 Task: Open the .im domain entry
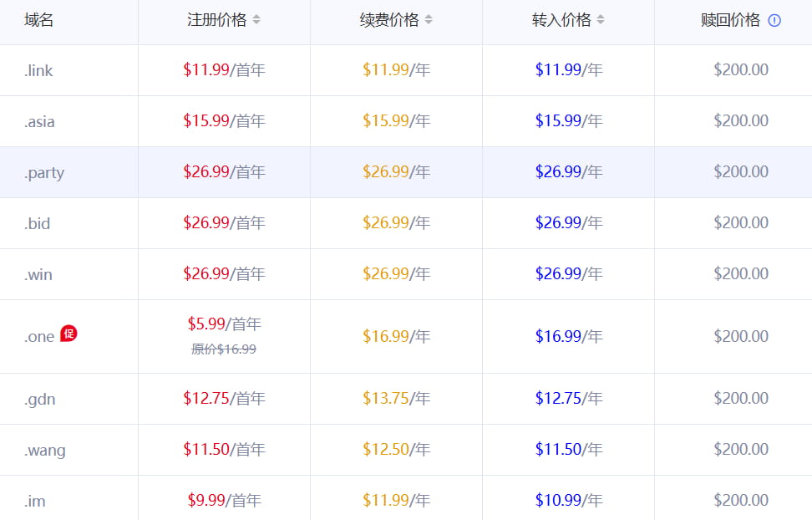34,502
